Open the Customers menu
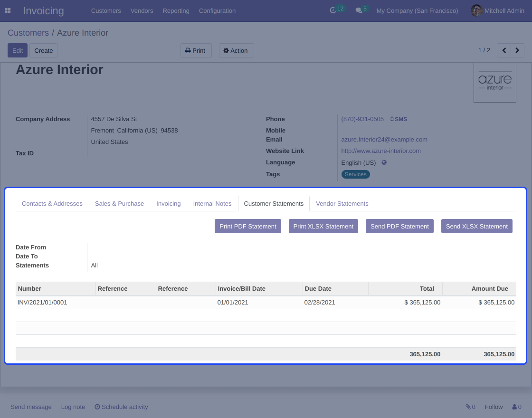Screen dimensions: 532x418 point(106,10)
